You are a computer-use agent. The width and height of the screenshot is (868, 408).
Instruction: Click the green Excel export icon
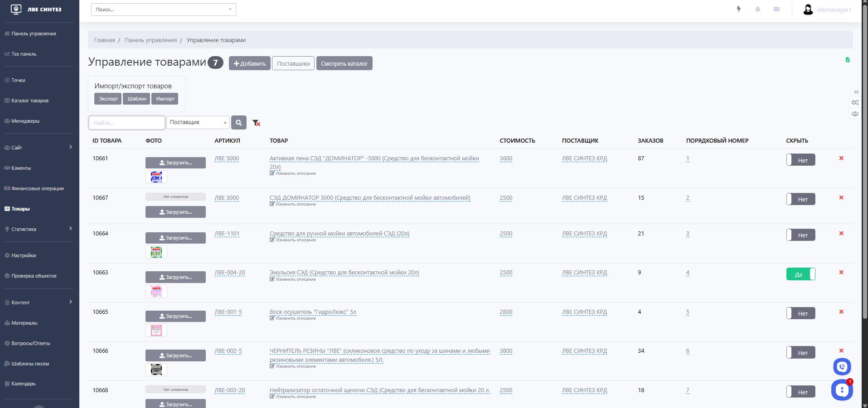click(848, 60)
